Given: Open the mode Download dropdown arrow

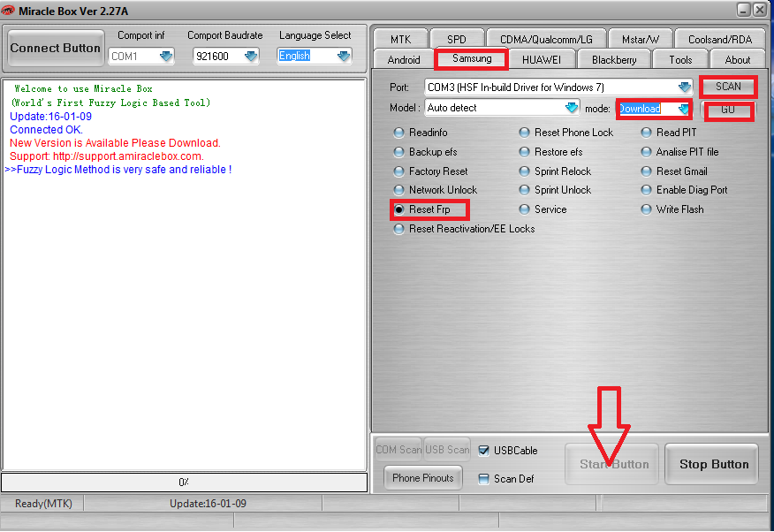Looking at the screenshot, I should click(683, 109).
